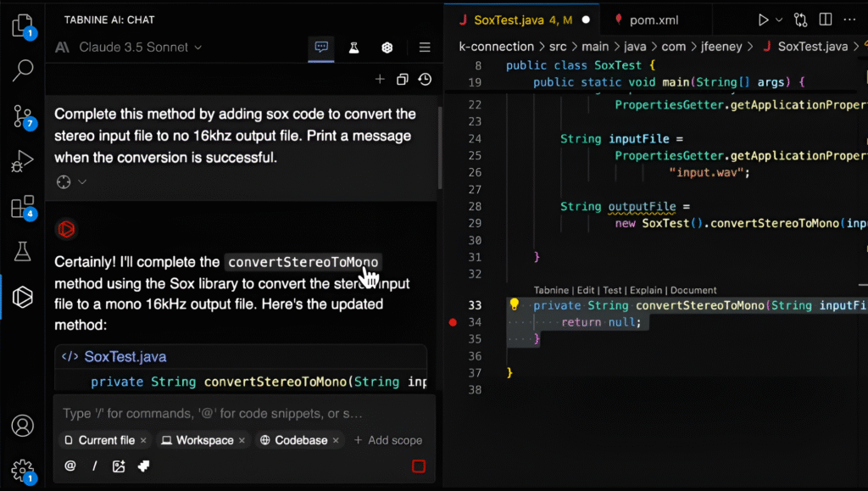Toggle the breakpoint on line 34
This screenshot has height=491, width=868.
pyautogui.click(x=453, y=323)
